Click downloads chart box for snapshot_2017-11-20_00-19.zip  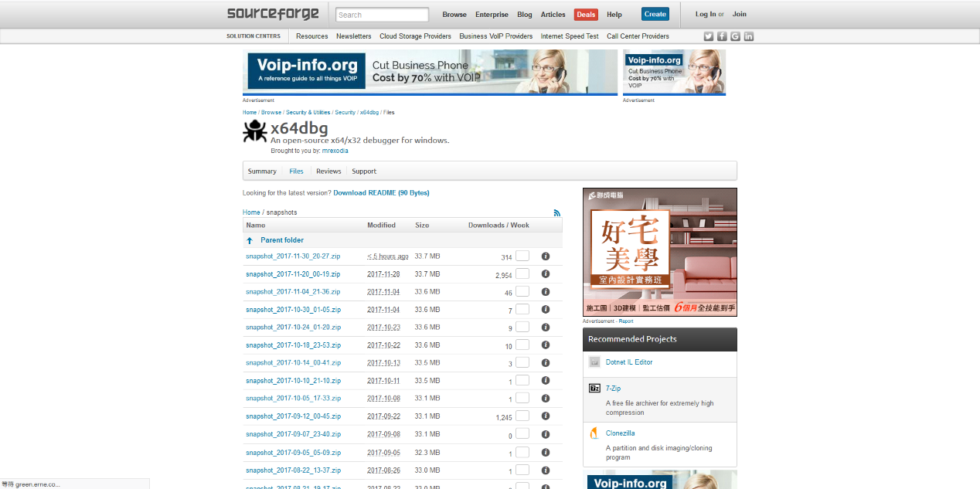pos(522,273)
